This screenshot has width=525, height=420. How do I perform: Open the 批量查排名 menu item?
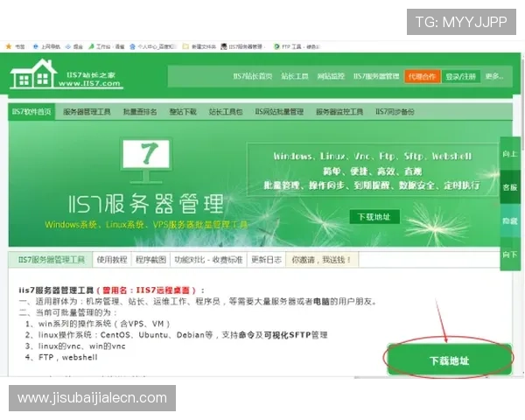pos(140,112)
